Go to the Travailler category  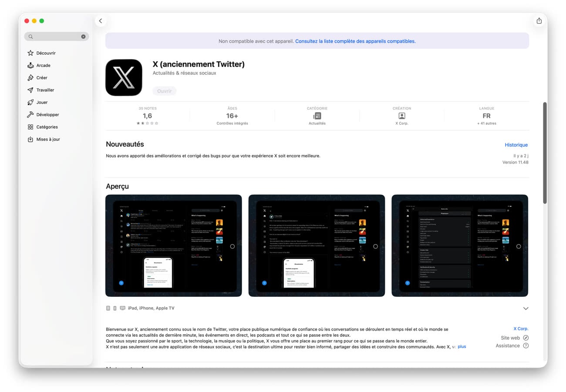pos(45,90)
